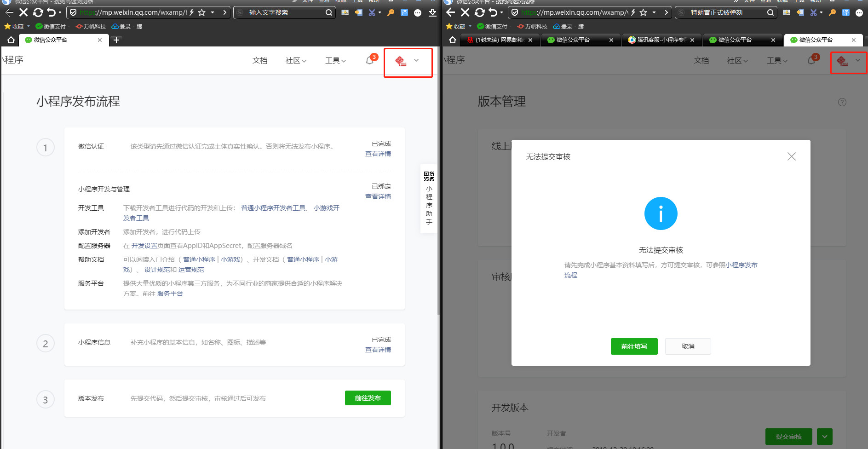Expand the 收藏 dropdown arrow in 小程序发布流程 window
The width and height of the screenshot is (868, 449).
pos(29,26)
